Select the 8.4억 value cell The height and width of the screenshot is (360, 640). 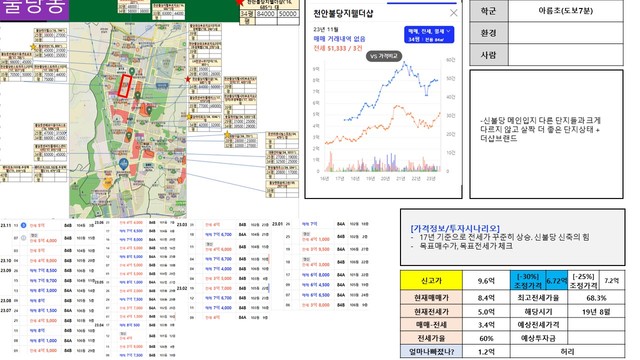tap(486, 298)
